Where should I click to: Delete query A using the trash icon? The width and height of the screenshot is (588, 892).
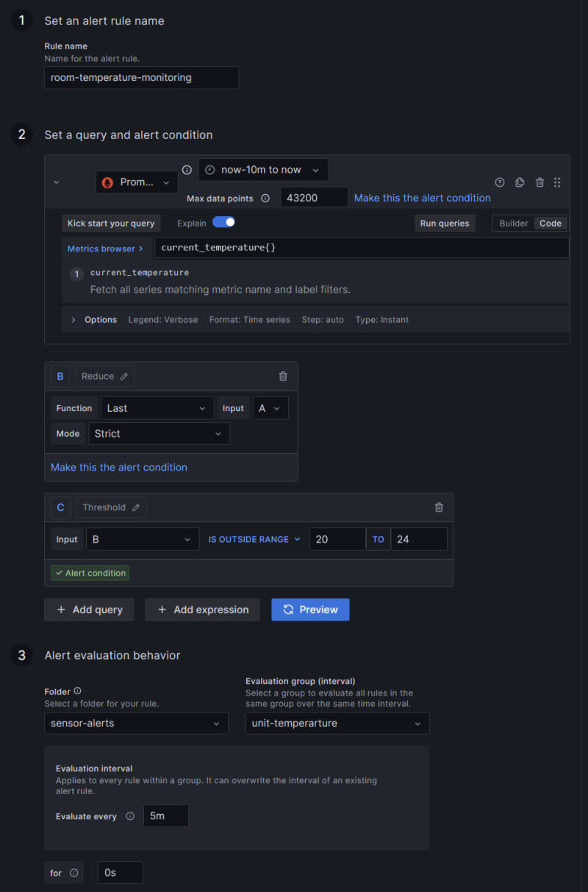click(539, 182)
